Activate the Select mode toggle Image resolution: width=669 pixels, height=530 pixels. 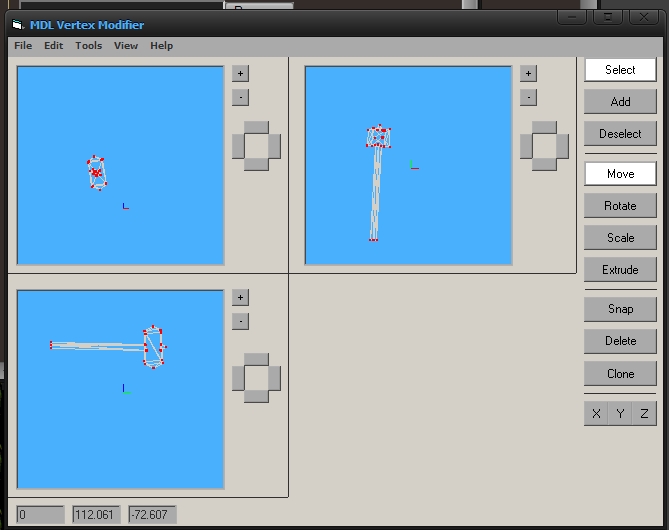click(x=620, y=70)
